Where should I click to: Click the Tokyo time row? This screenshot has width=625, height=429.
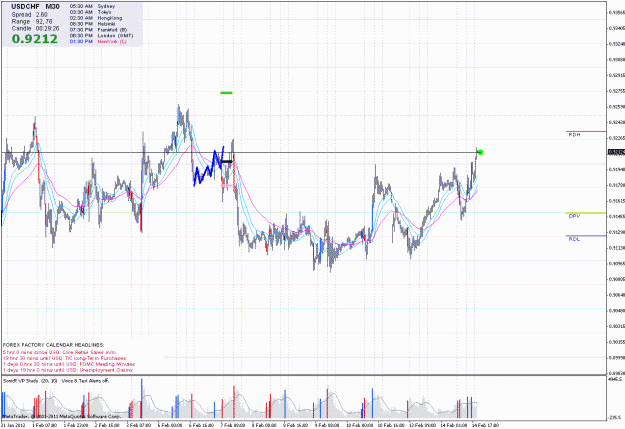(x=90, y=12)
